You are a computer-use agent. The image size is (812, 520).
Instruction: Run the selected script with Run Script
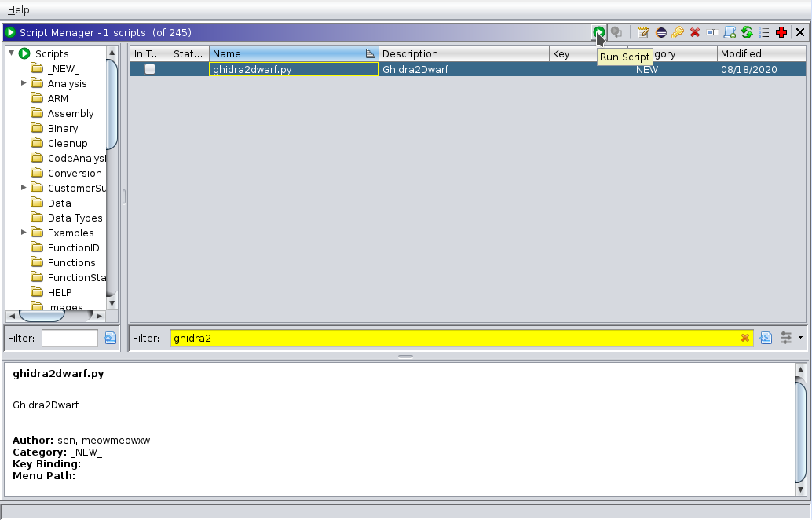click(x=598, y=33)
